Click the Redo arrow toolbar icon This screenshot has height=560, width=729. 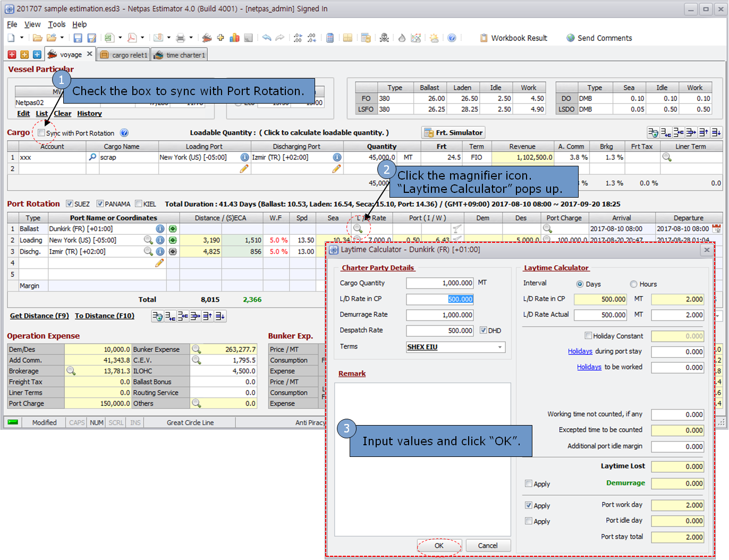click(279, 38)
